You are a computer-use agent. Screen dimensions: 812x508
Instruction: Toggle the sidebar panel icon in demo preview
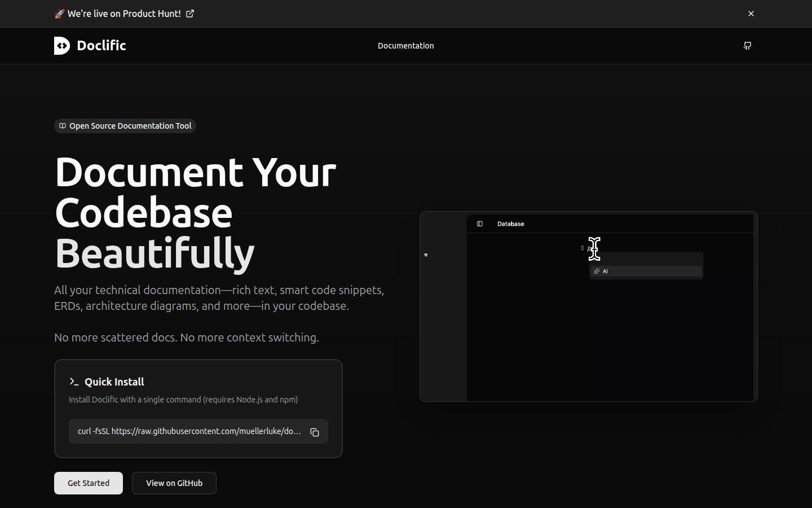(480, 224)
